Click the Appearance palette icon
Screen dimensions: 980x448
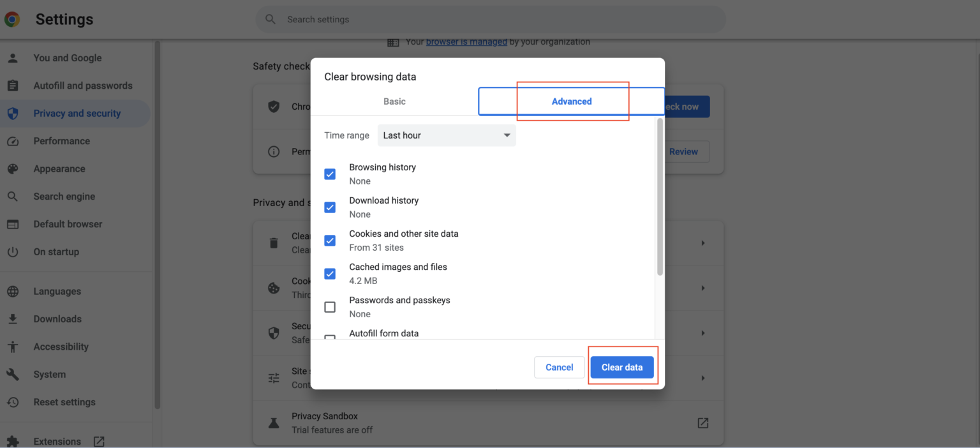click(14, 168)
